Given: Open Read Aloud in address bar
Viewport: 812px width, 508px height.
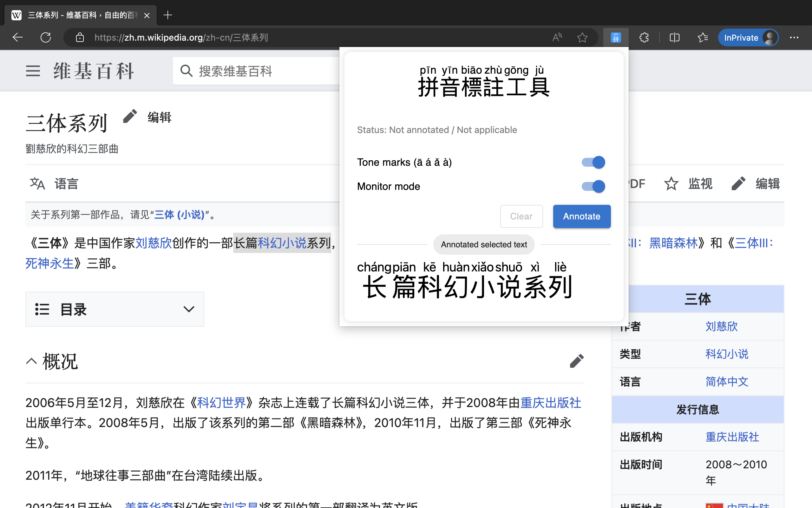Looking at the screenshot, I should 557,37.
